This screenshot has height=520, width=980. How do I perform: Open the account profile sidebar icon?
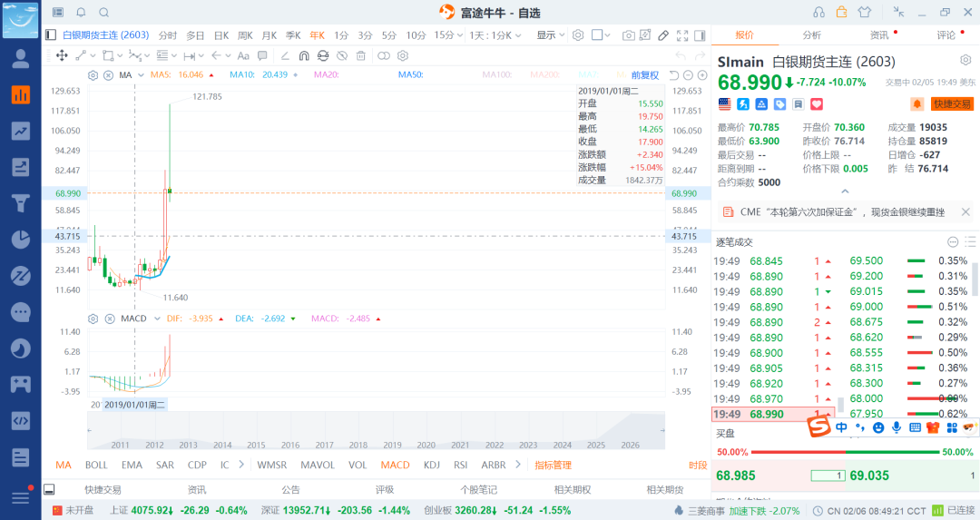pyautogui.click(x=21, y=59)
